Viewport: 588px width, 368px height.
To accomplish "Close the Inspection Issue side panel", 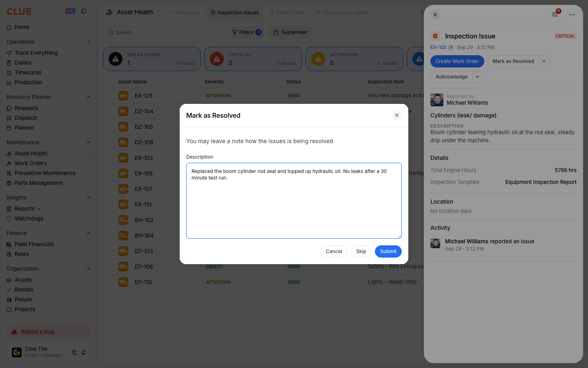I will tap(435, 15).
